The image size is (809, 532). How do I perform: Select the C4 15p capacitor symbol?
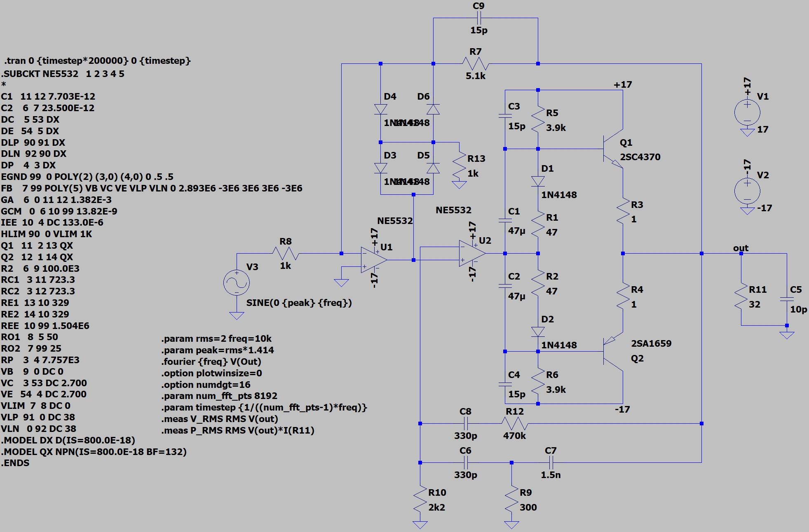coord(505,384)
